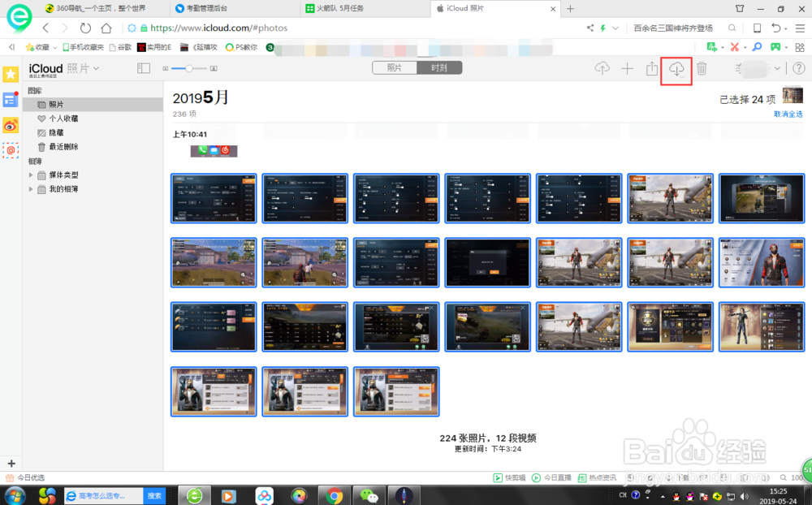Click the Windows Start button
This screenshot has height=505, width=812.
(15, 496)
